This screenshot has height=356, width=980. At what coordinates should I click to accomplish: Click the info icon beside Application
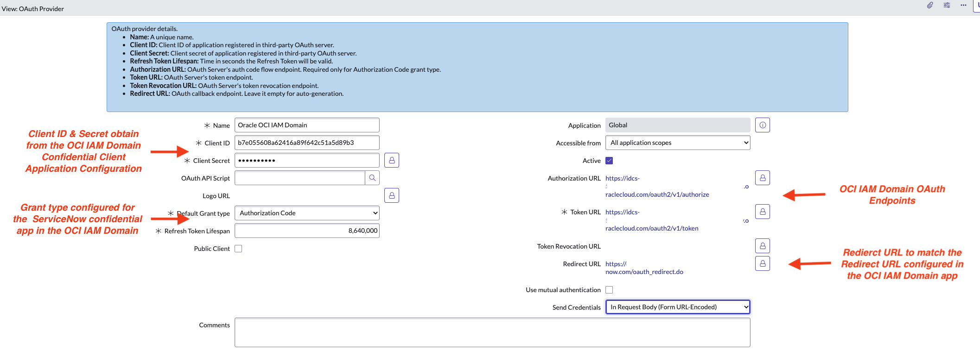[x=763, y=125]
